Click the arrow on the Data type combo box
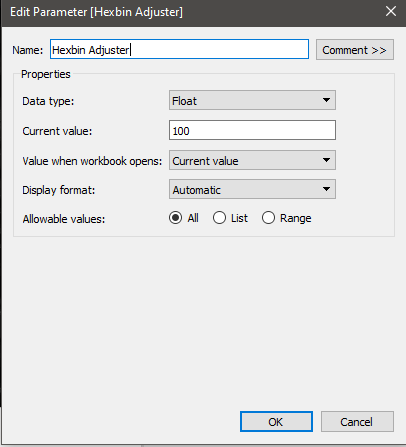This screenshot has width=406, height=447. click(x=326, y=100)
